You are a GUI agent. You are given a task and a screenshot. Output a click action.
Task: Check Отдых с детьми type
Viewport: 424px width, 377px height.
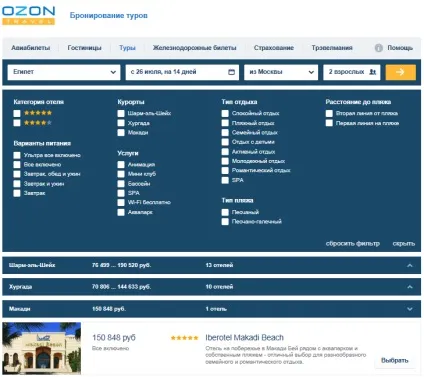pos(225,142)
